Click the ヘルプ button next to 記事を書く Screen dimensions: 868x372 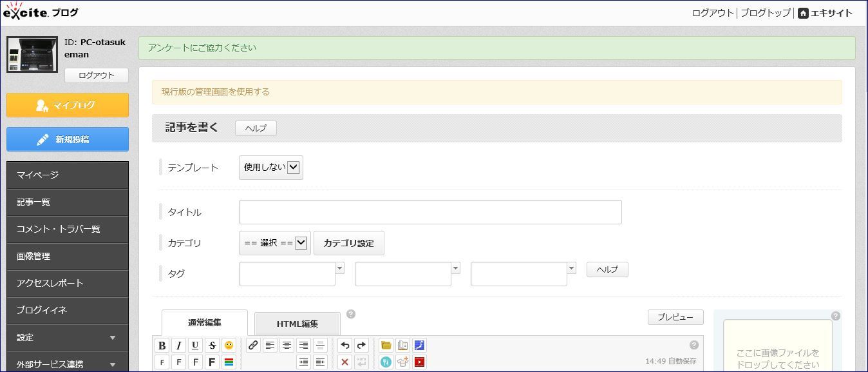(x=256, y=128)
